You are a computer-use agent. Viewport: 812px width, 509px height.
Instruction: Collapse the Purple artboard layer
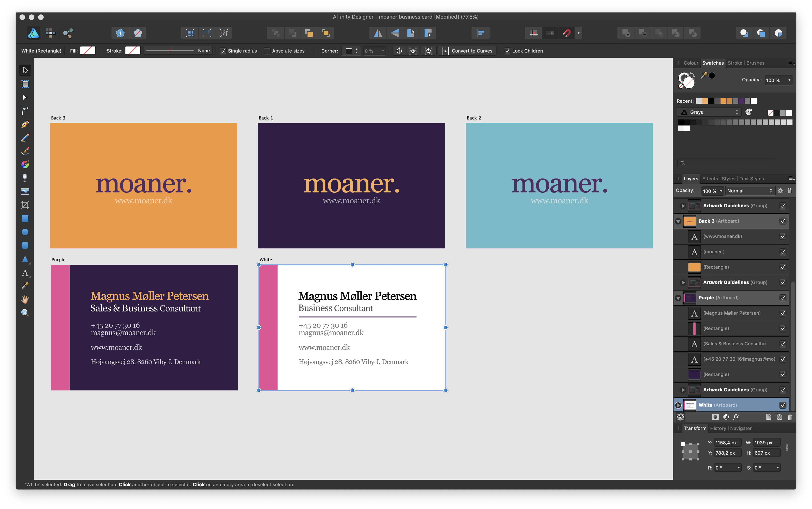click(678, 298)
